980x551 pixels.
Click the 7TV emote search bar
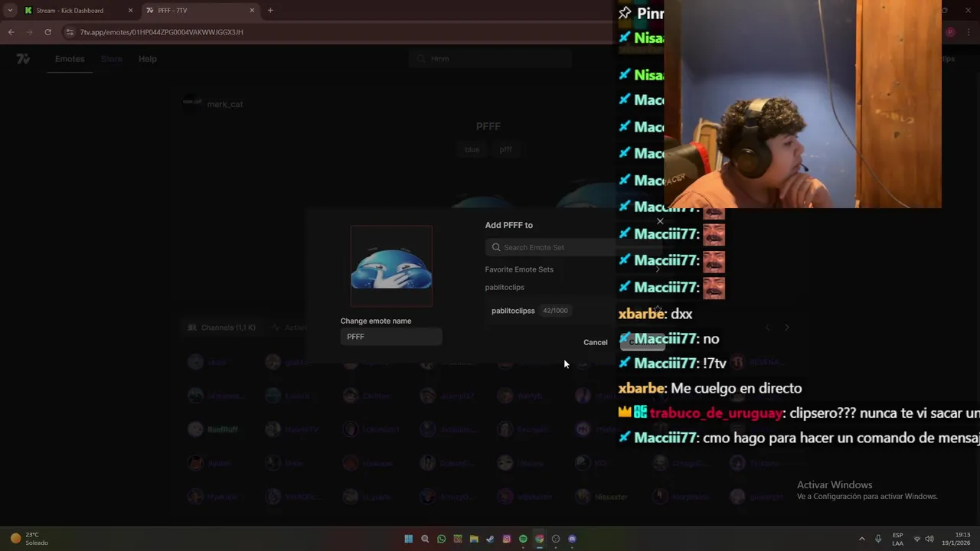490,59
